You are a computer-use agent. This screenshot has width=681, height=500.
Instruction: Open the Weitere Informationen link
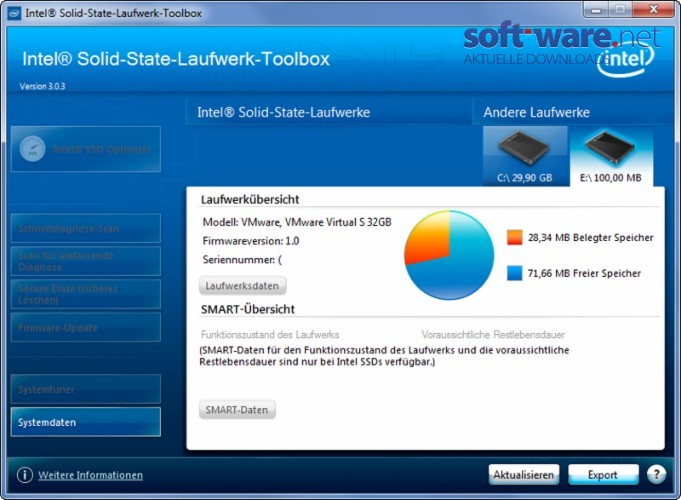pyautogui.click(x=90, y=475)
